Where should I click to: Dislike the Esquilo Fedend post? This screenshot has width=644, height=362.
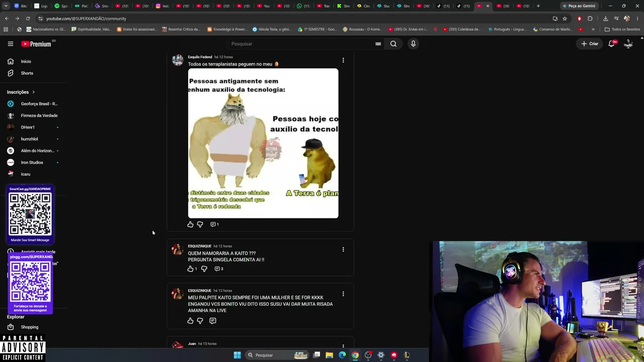point(200,224)
